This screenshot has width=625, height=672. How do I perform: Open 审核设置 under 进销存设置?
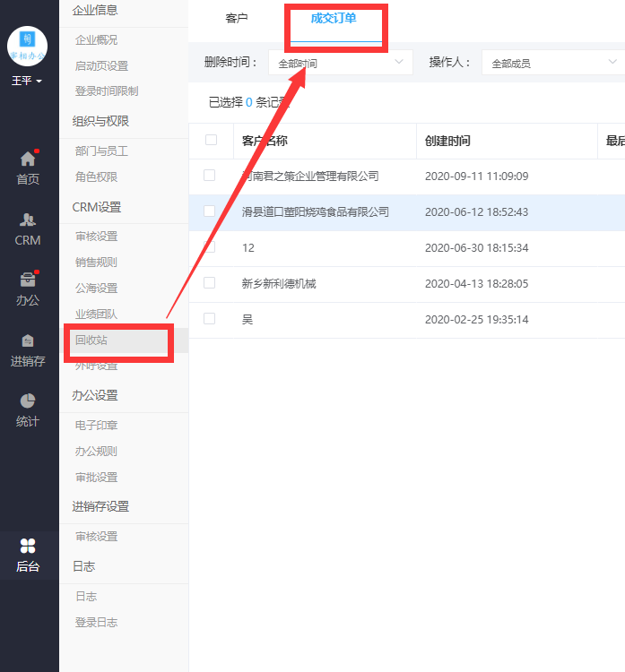tap(96, 536)
